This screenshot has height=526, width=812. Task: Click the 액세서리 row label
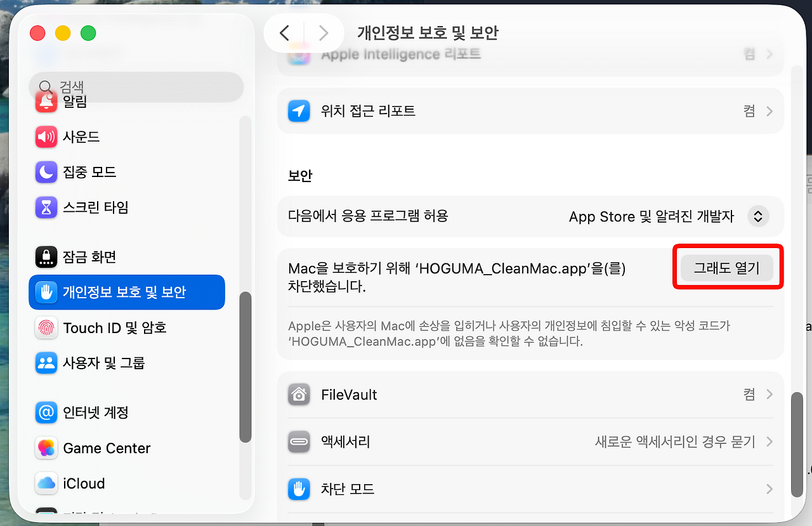(x=346, y=442)
